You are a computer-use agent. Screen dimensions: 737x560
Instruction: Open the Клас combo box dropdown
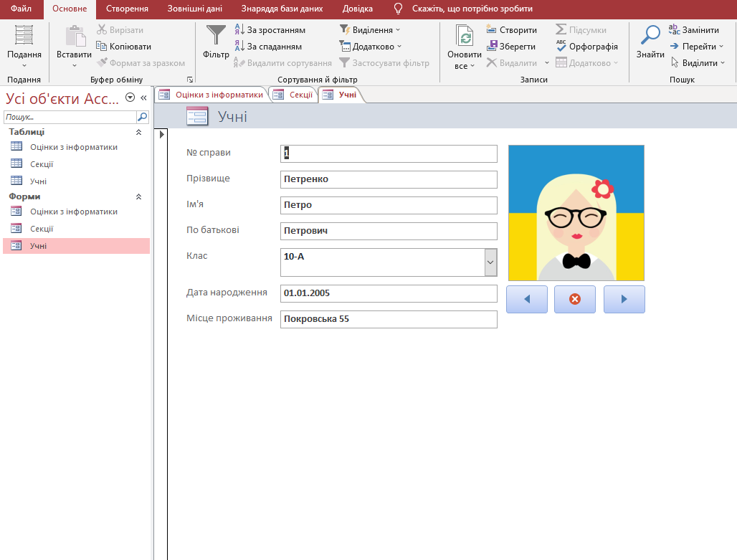[490, 262]
